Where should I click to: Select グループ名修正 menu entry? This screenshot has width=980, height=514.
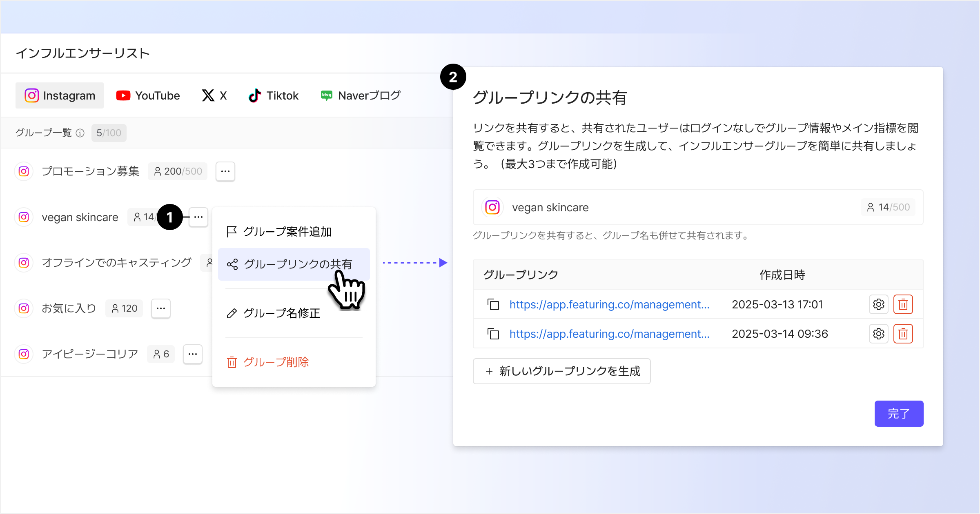(x=281, y=313)
